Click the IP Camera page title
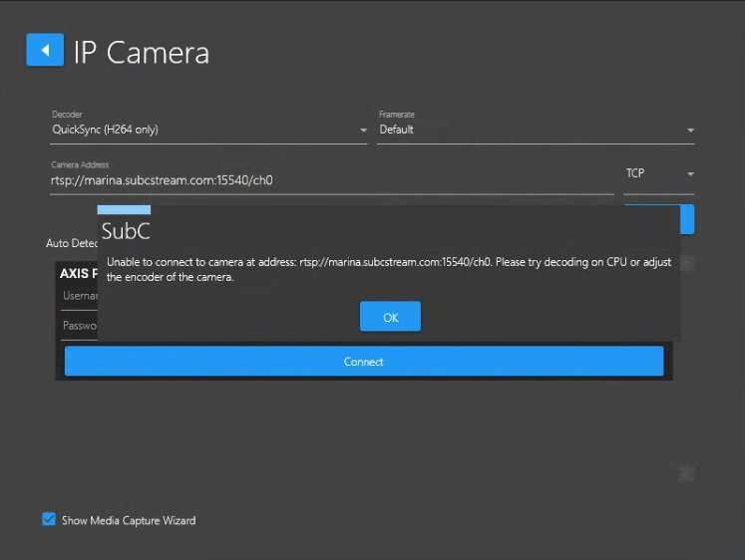 point(142,52)
